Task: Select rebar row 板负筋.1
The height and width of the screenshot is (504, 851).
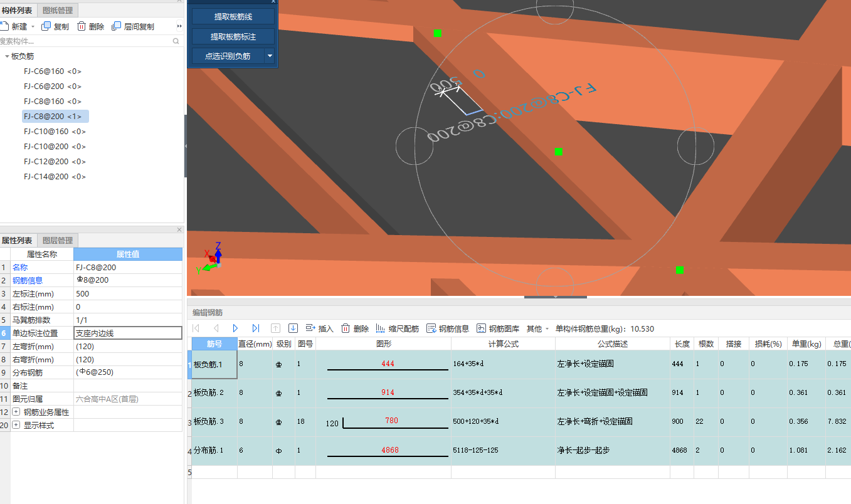Action: point(214,364)
